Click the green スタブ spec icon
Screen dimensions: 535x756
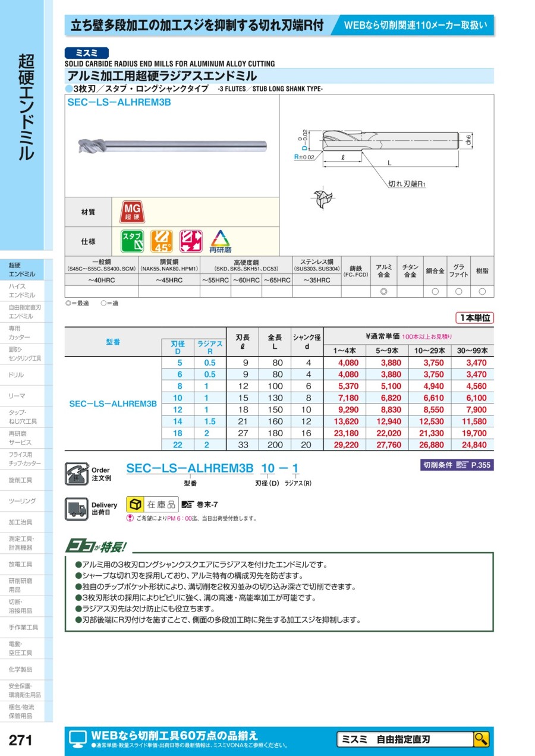pos(132,241)
